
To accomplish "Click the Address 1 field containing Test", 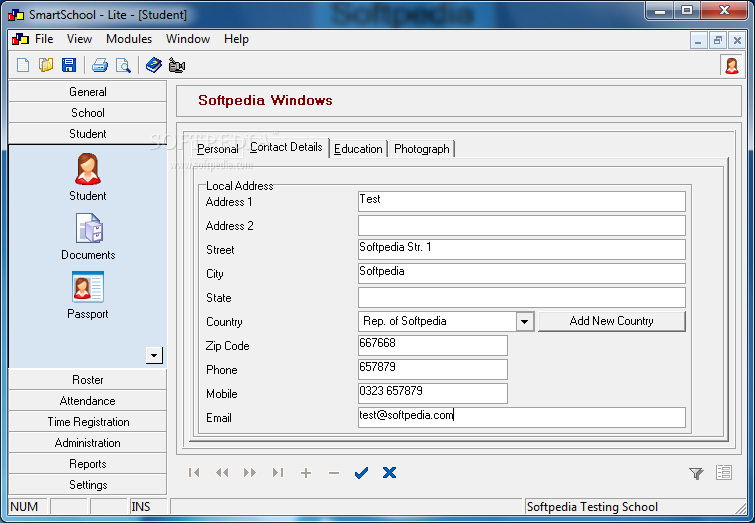I will pyautogui.click(x=521, y=201).
